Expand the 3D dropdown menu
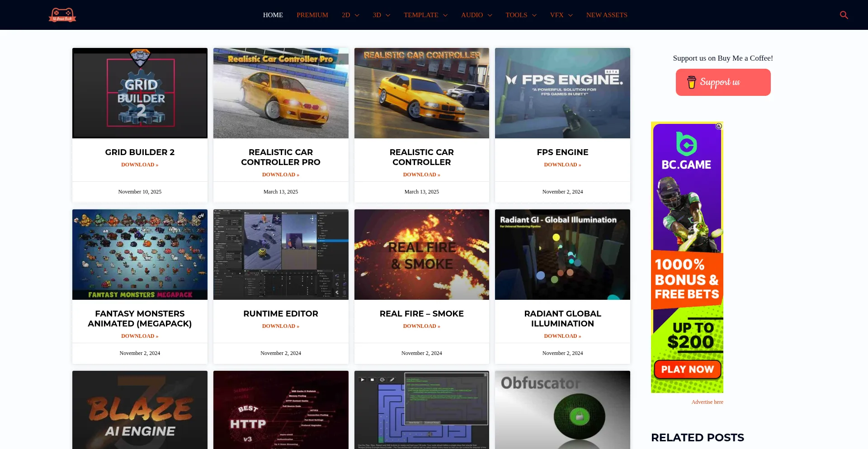 click(x=382, y=15)
